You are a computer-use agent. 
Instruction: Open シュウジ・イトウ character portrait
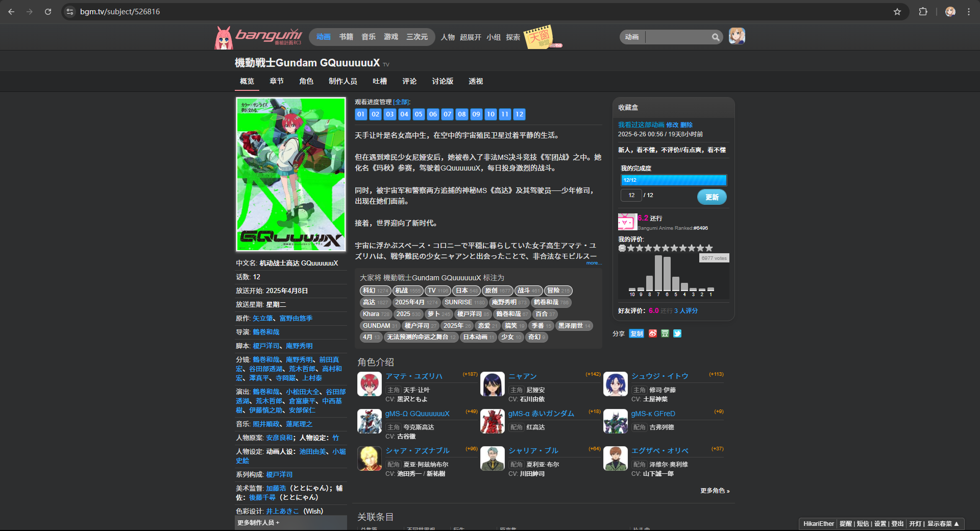[616, 384]
